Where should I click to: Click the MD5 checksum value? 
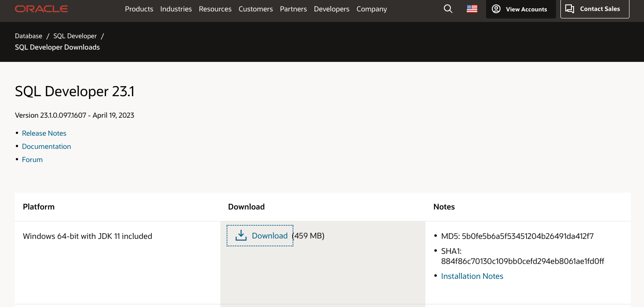(x=528, y=236)
